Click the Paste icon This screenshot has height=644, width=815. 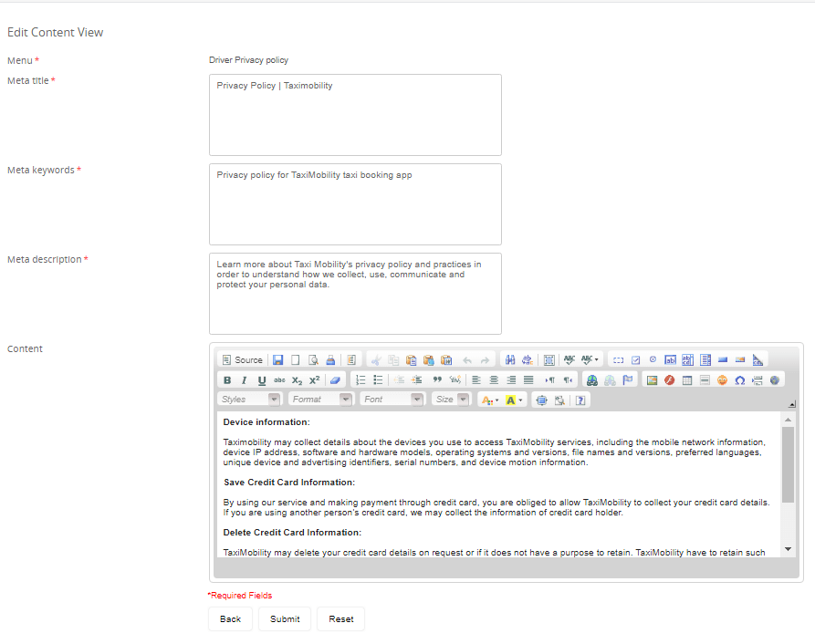(x=411, y=360)
